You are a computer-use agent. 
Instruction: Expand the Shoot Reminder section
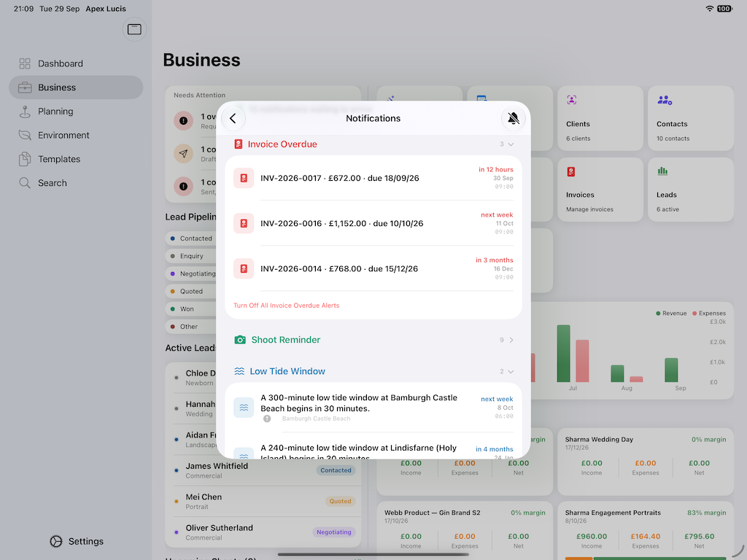(x=511, y=340)
